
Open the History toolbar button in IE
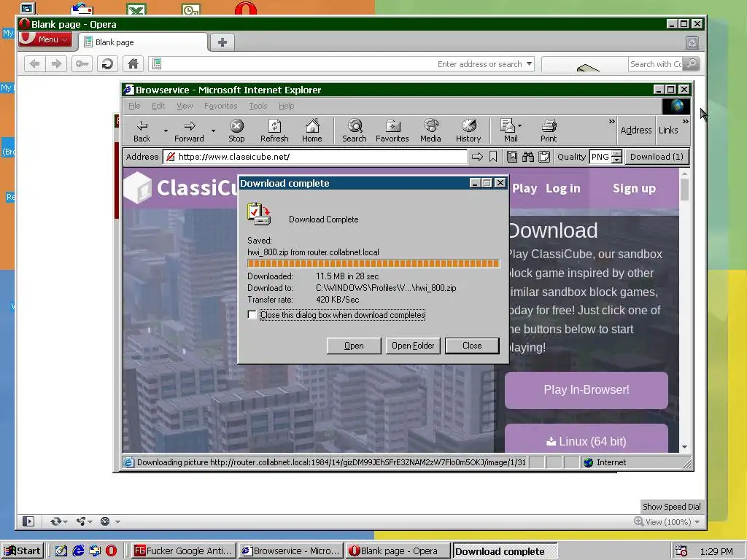(x=468, y=131)
